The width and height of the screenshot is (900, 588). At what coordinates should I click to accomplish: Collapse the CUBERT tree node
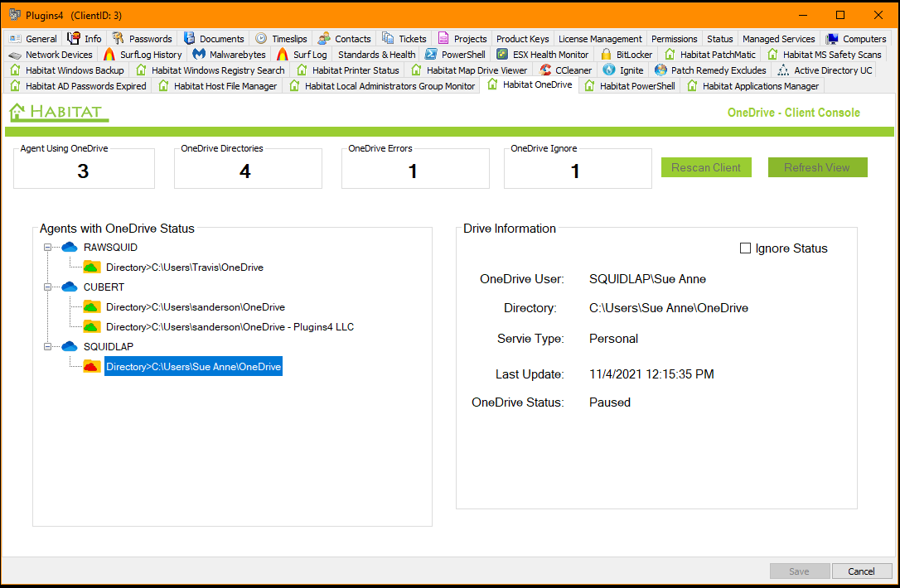pos(47,287)
